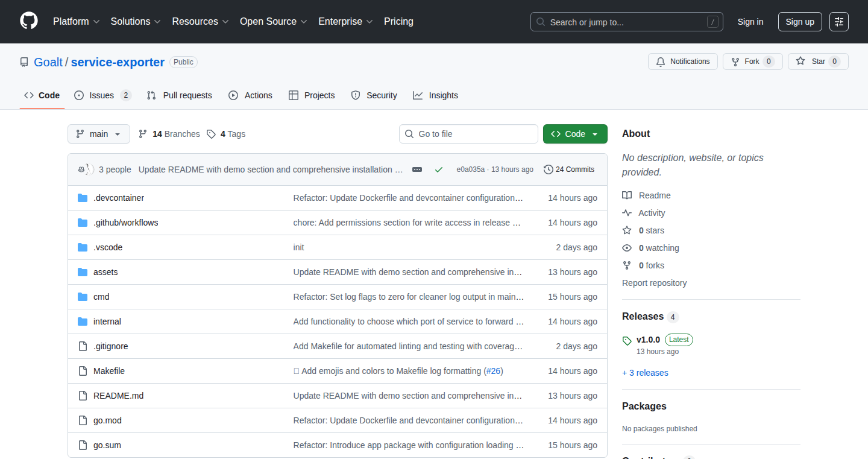This screenshot has height=459, width=868.
Task: Click the README.md file icon
Action: (x=83, y=396)
